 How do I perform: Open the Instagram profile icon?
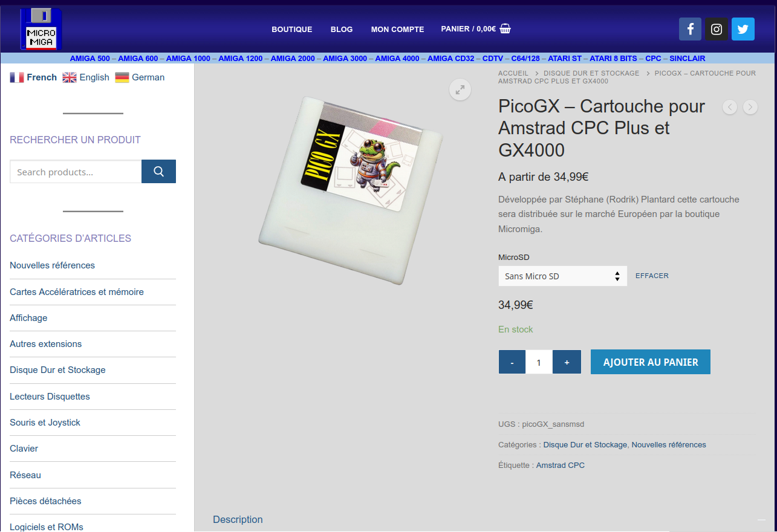717,29
